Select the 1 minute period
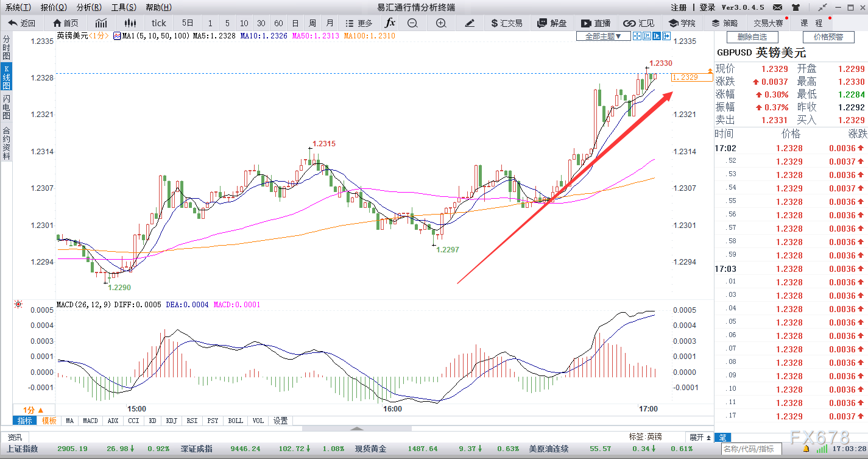The image size is (868, 459). pos(210,23)
